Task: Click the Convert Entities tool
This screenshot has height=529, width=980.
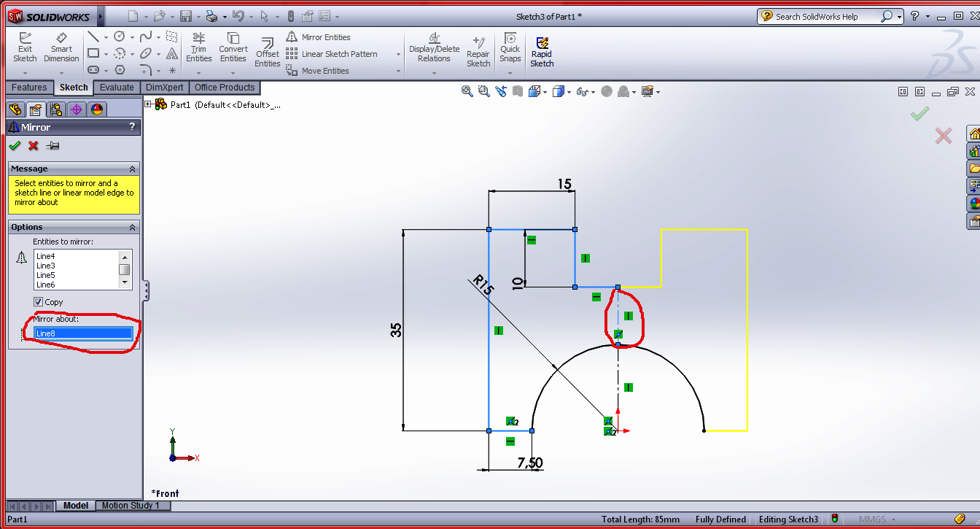Action: [x=233, y=48]
